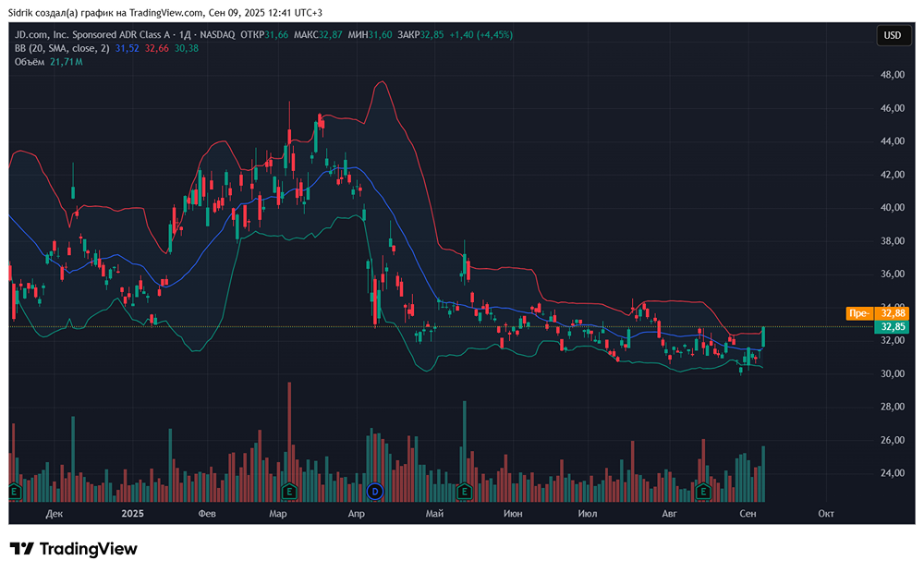Screen dimensions: 924x573
Task: Open the earnings "E" marker near Мар
Action: pos(289,490)
